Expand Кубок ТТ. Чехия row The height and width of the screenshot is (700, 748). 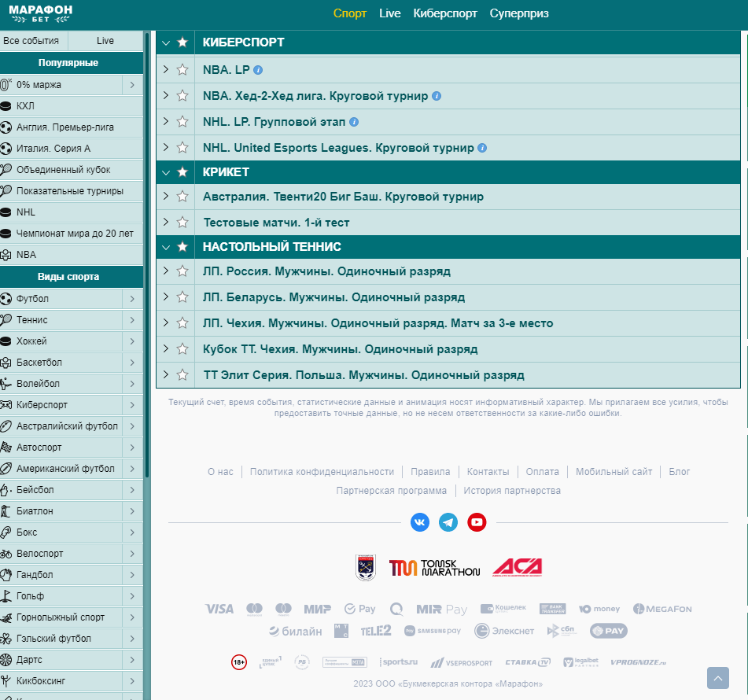point(165,348)
